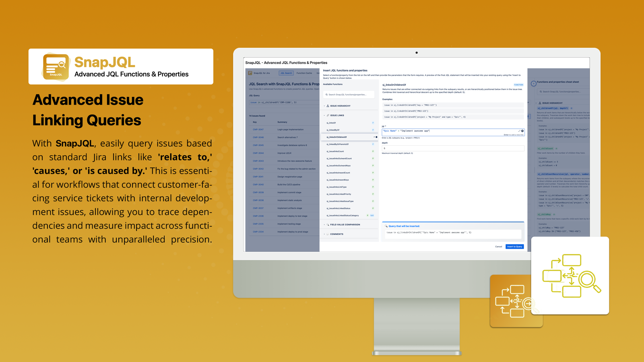This screenshot has width=644, height=362.
Task: Open issue CMP-3047 from the results list
Action: (258, 130)
